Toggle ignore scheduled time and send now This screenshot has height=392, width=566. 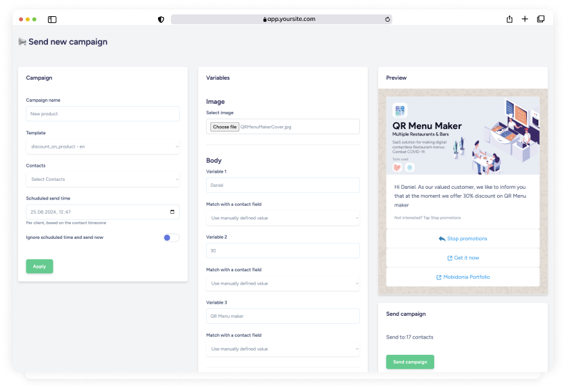[171, 237]
